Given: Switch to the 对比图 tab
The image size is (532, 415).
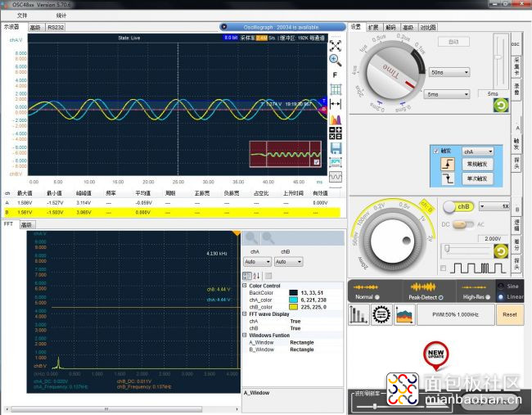Looking at the screenshot, I should [427, 27].
